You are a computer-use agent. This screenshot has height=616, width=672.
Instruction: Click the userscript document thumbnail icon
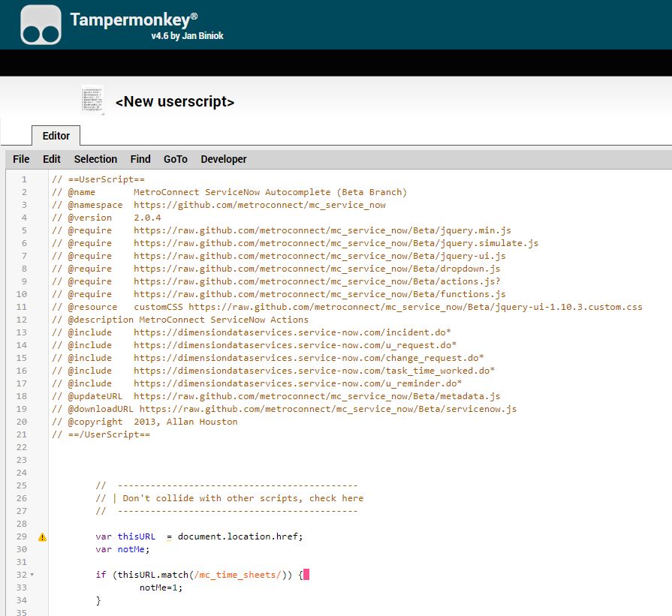click(x=92, y=100)
